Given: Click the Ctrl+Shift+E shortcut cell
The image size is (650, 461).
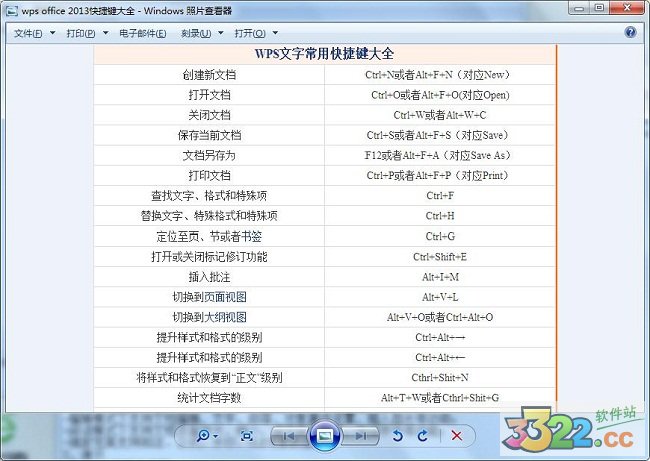Looking at the screenshot, I should tap(440, 257).
